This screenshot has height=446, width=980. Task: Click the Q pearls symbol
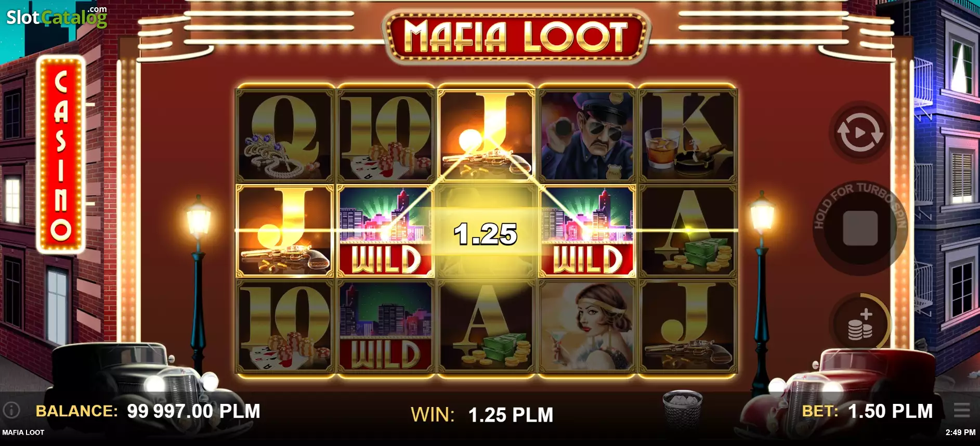(x=285, y=136)
